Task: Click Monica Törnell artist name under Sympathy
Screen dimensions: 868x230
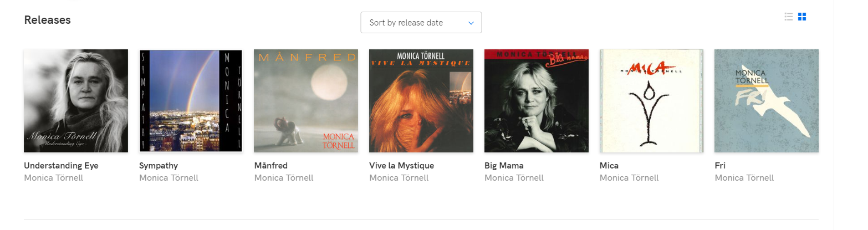Action: 169,178
